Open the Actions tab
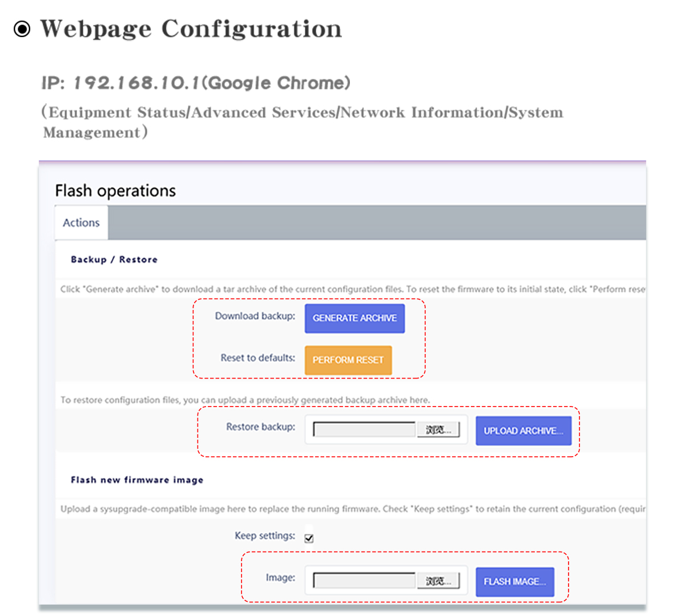This screenshot has width=685, height=616. pos(81,223)
